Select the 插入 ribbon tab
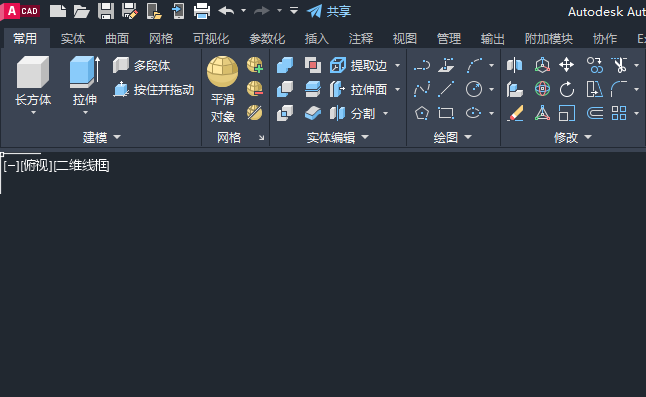The width and height of the screenshot is (646, 397). pyautogui.click(x=317, y=39)
